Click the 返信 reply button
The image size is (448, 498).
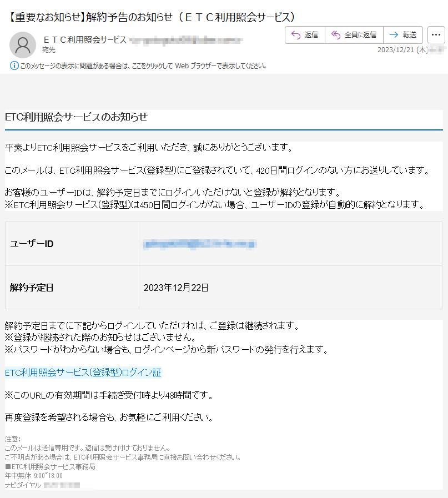[x=304, y=35]
